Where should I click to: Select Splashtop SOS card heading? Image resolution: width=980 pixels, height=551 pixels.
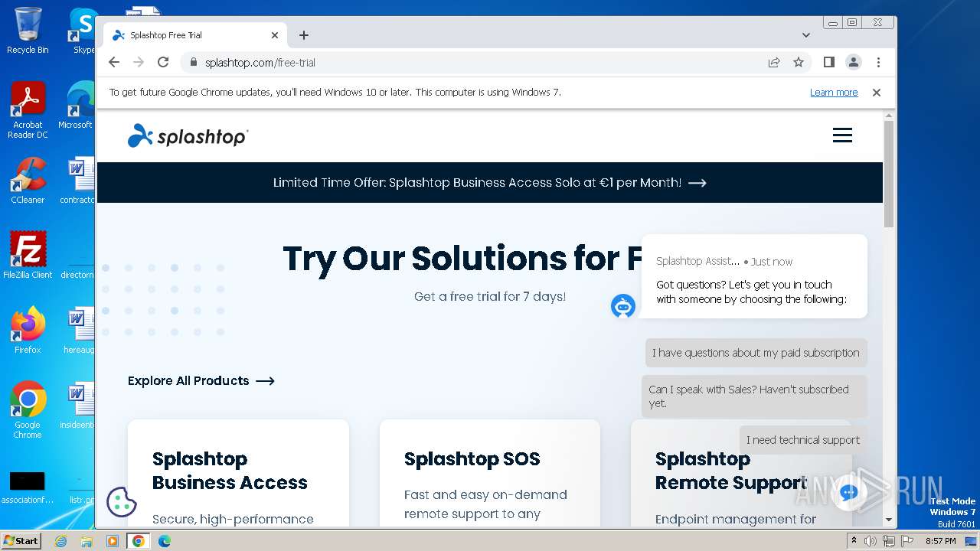472,459
